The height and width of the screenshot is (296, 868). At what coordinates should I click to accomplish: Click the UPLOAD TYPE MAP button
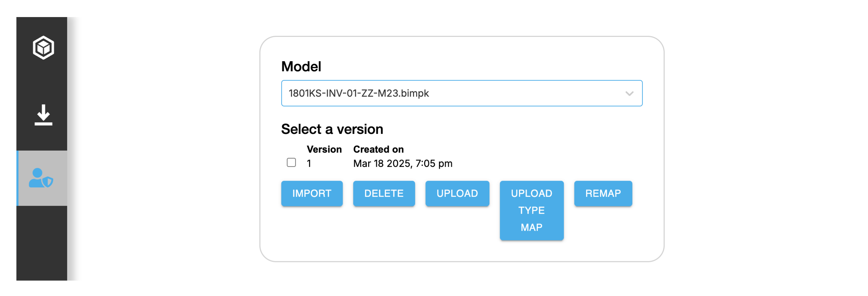(x=532, y=210)
